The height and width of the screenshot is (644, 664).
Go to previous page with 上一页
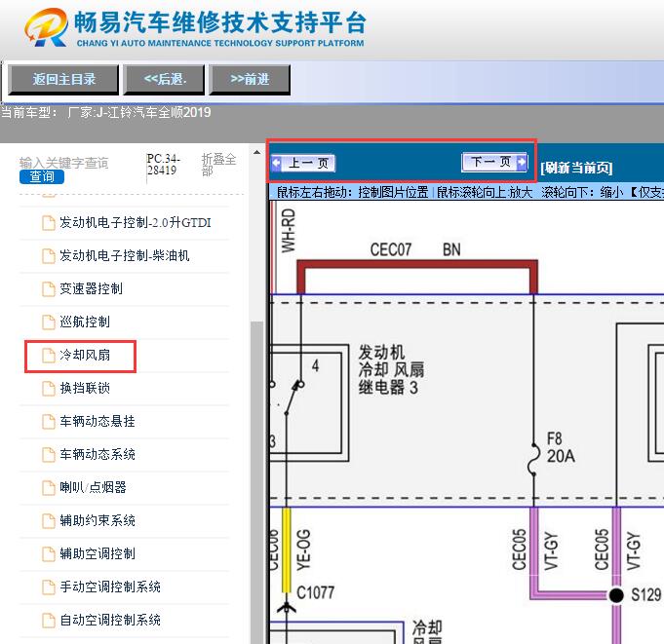point(303,163)
